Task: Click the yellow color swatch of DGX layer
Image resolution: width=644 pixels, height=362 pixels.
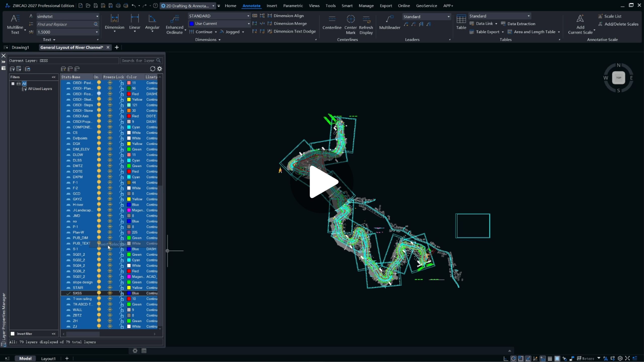Action: point(129,144)
